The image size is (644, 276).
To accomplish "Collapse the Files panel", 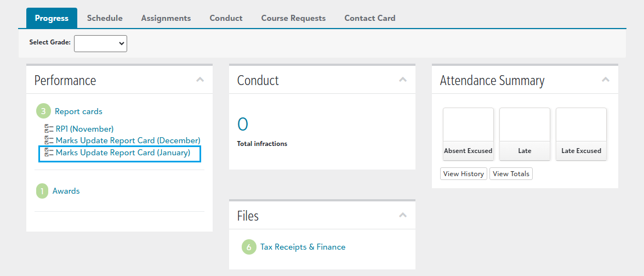I will [403, 215].
